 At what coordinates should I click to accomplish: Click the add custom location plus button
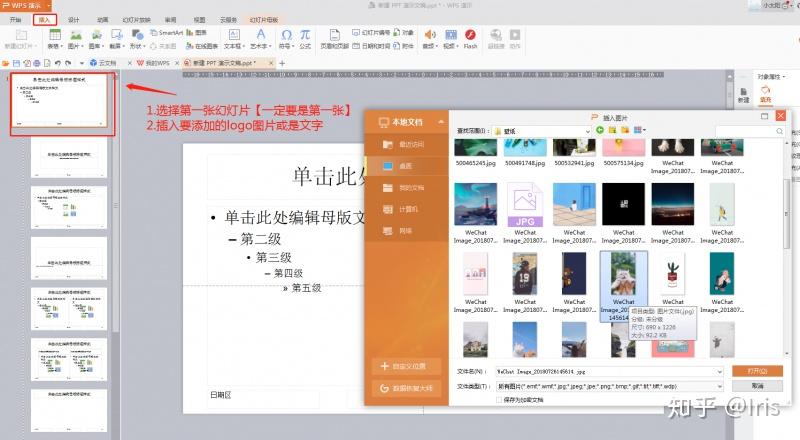coord(407,366)
